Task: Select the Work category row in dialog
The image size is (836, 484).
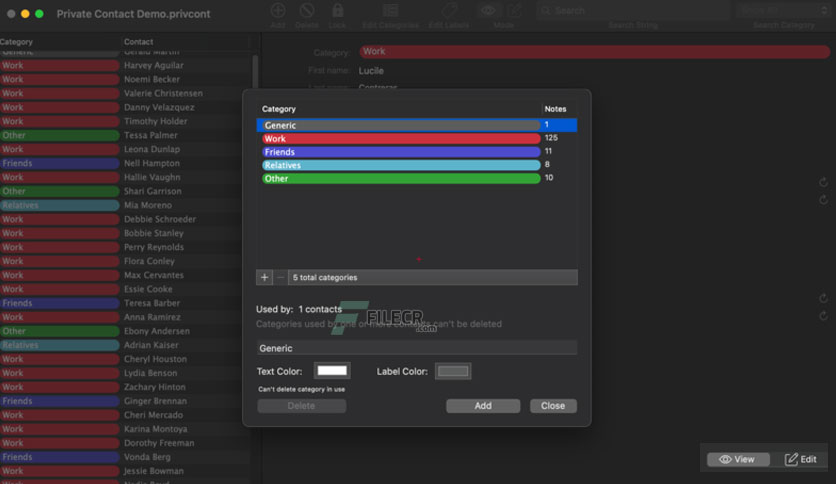Action: click(x=416, y=139)
